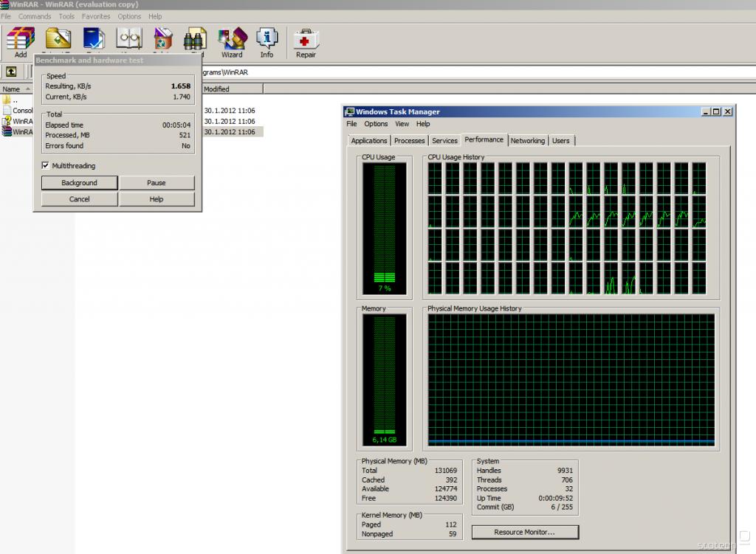
Task: Toggle the Multithreading checkbox
Action: click(x=45, y=165)
